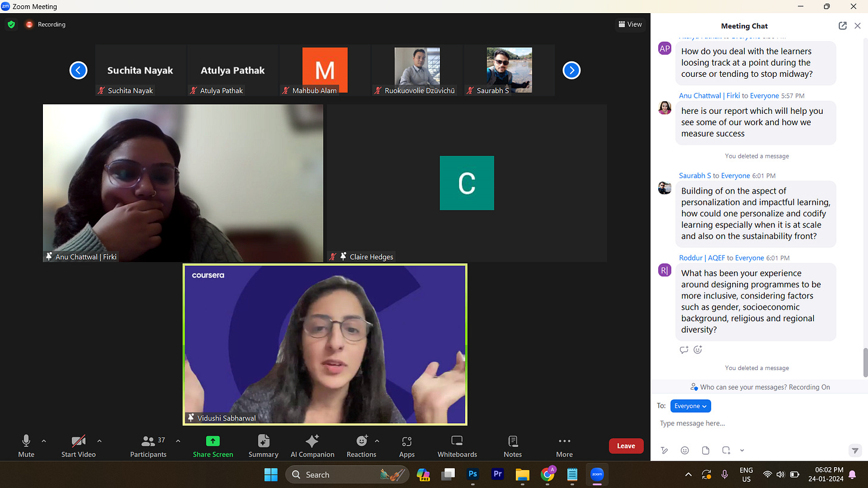The width and height of the screenshot is (868, 488).
Task: Select Mahbub Alam's tile
Action: [325, 70]
